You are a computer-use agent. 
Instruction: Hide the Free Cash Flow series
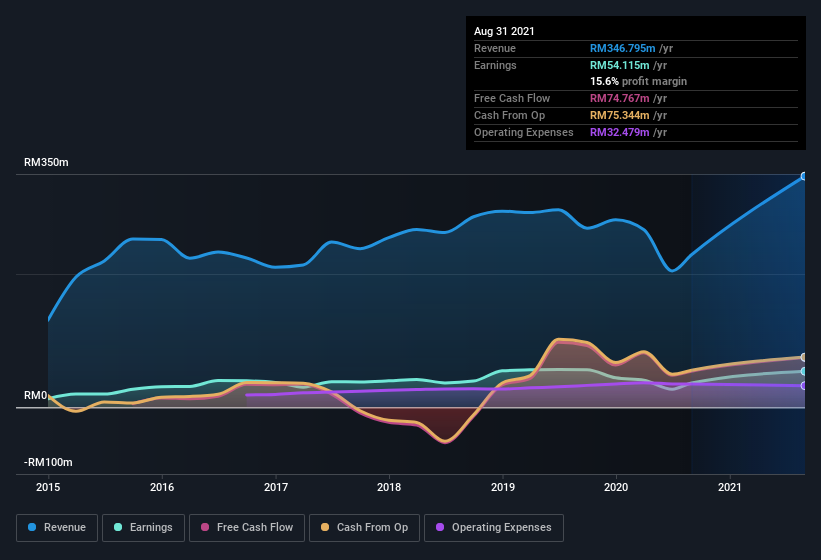(246, 527)
